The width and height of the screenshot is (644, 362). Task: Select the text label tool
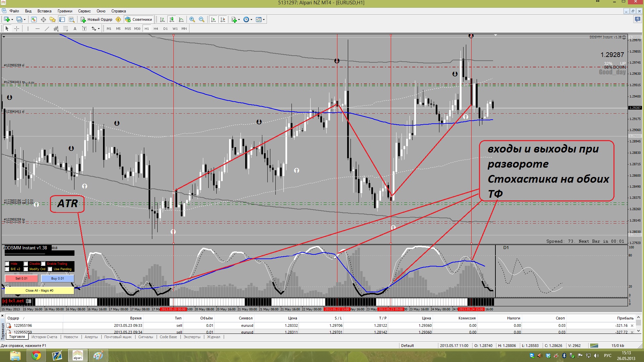(84, 28)
